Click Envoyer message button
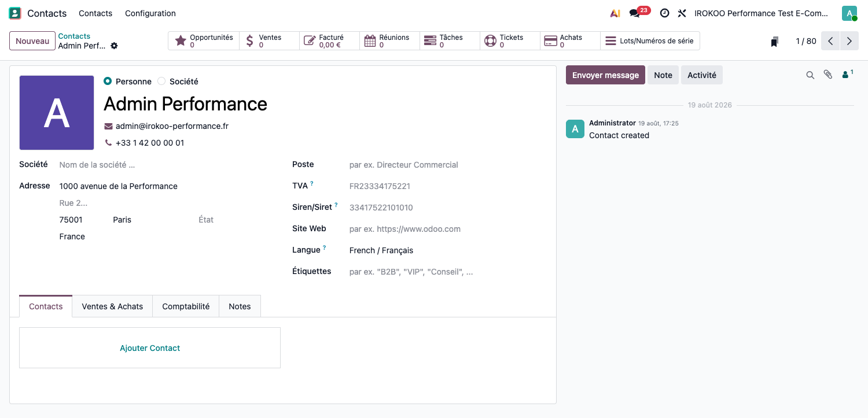Viewport: 868px width, 418px height. [x=605, y=75]
